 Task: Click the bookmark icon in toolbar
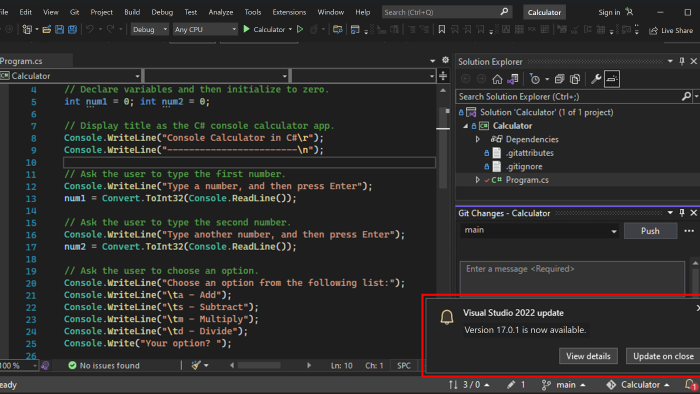[442, 29]
